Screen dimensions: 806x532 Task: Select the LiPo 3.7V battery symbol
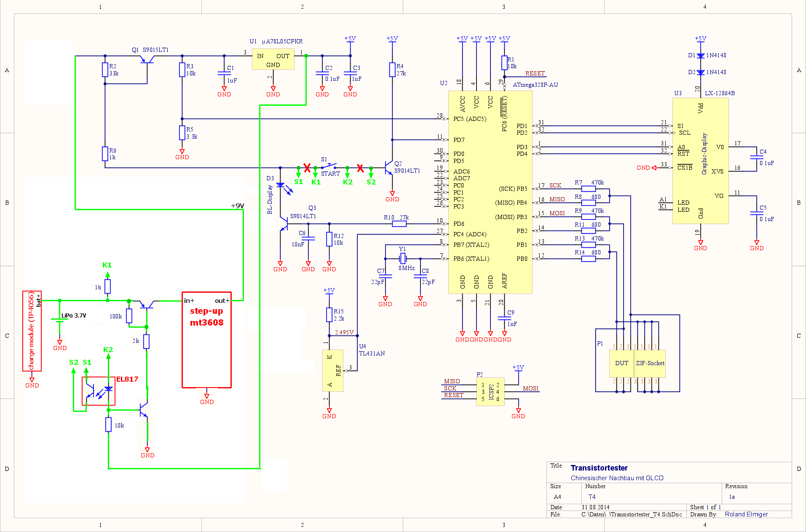59,321
